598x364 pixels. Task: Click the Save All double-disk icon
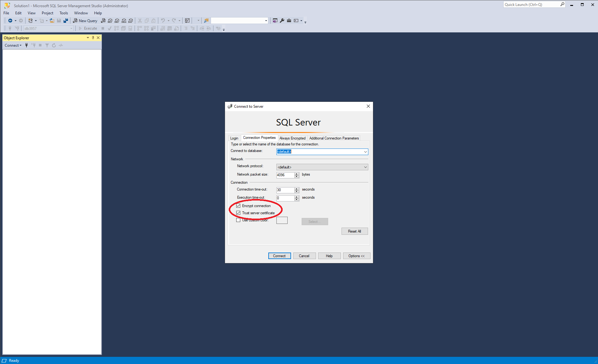pos(66,21)
